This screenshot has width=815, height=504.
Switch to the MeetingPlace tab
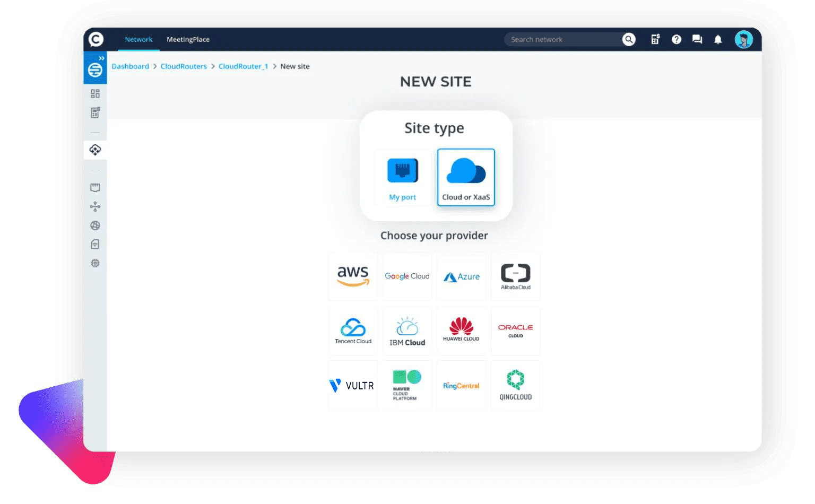(188, 40)
